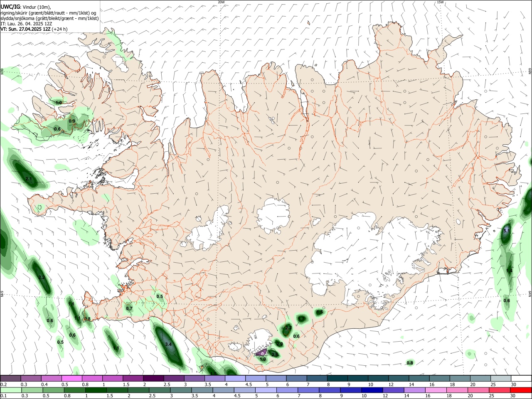Click the "UWC/IG: Vindur (10m)," title line

point(26,7)
